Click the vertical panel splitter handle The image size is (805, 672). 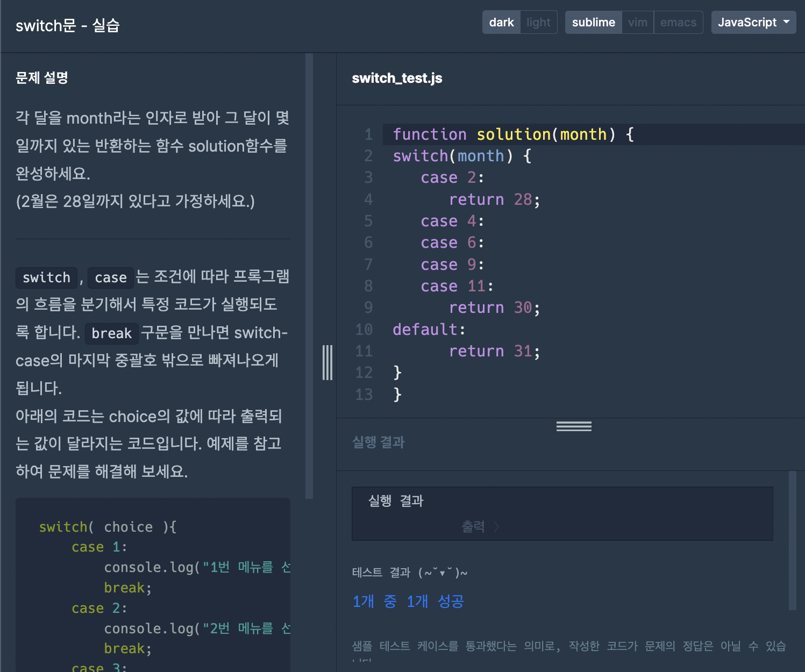click(327, 362)
